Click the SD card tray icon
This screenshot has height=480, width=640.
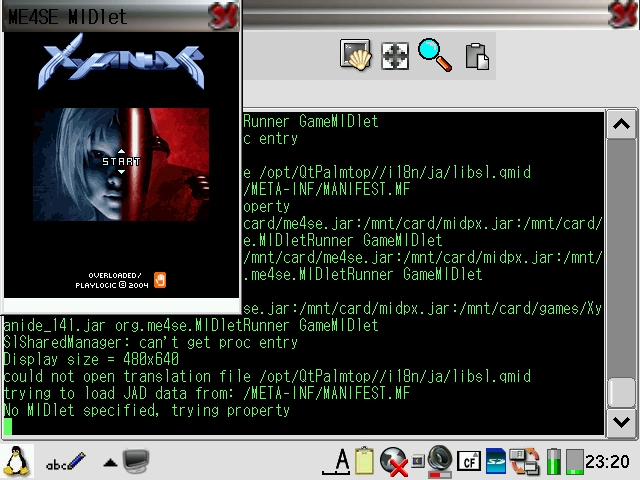(496, 461)
